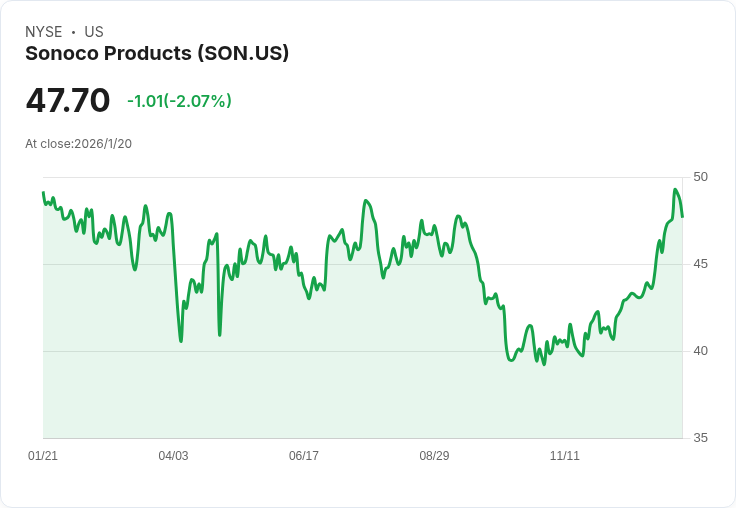Click the 04/03 date axis label
736x508 pixels.
(173, 456)
